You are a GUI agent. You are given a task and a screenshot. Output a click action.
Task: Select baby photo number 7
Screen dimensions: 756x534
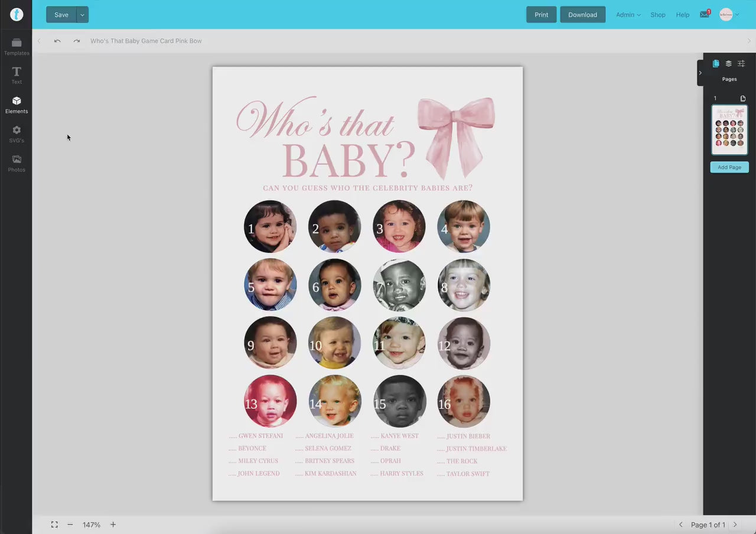[x=399, y=285]
